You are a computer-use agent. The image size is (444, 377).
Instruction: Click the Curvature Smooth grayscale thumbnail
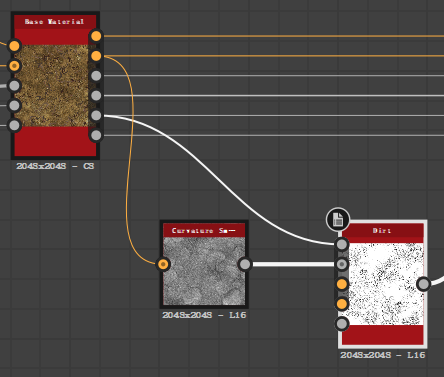204,270
